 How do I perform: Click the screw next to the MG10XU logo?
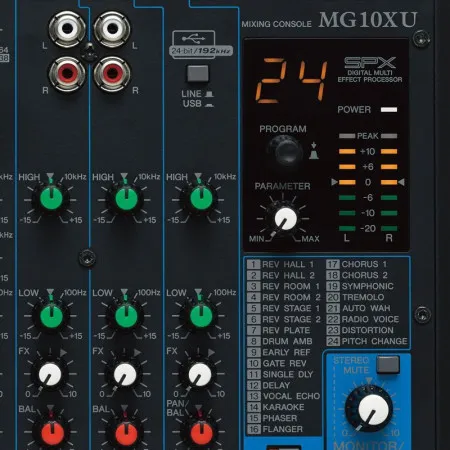(421, 38)
